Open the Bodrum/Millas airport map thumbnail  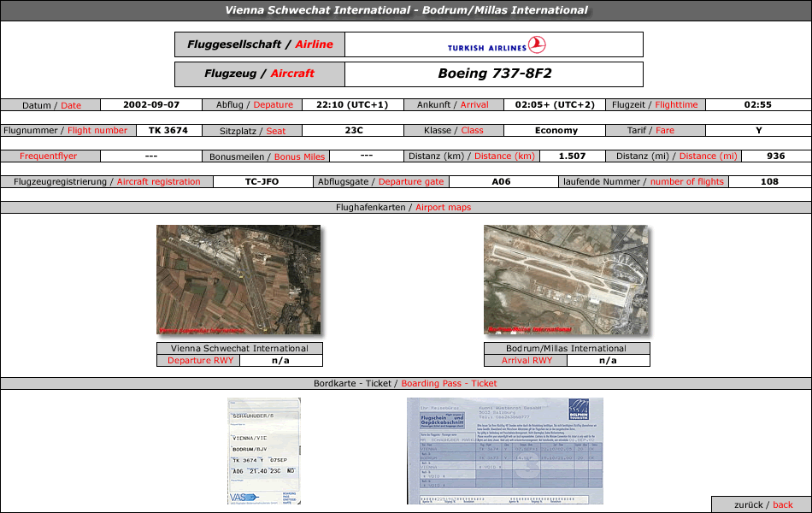pyautogui.click(x=566, y=280)
